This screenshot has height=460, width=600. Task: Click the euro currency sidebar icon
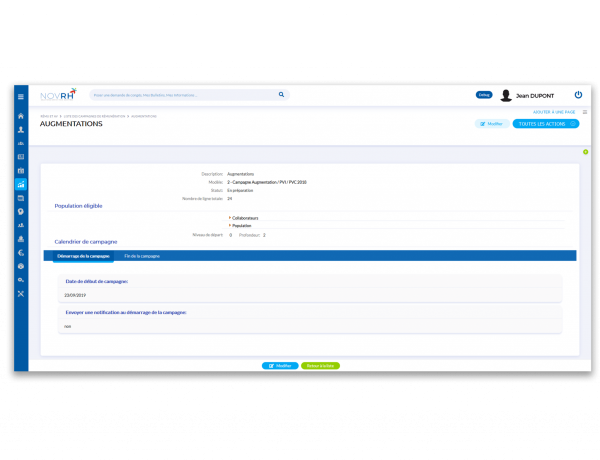point(21,253)
